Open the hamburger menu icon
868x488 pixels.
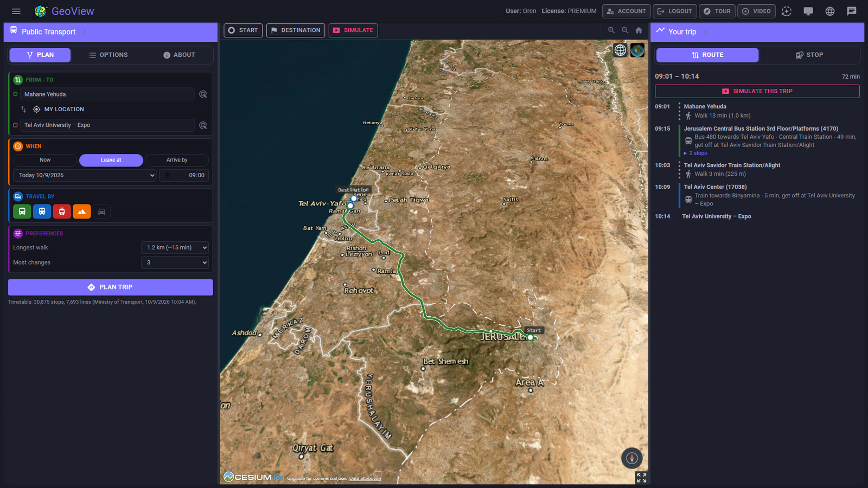click(16, 11)
